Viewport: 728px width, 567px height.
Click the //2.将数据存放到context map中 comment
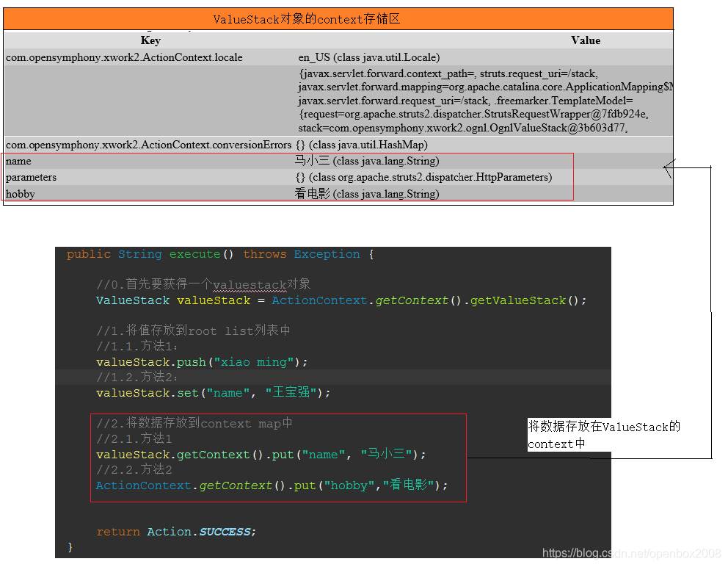194,423
